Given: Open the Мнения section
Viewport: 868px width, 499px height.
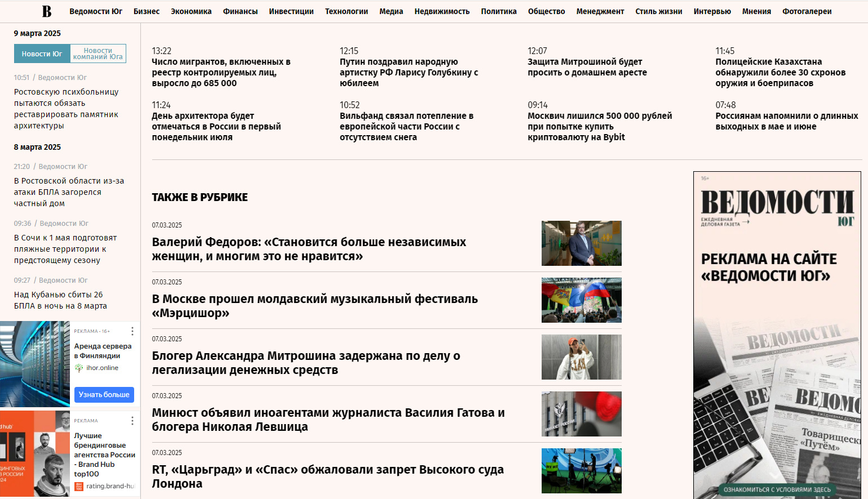Looking at the screenshot, I should point(756,11).
